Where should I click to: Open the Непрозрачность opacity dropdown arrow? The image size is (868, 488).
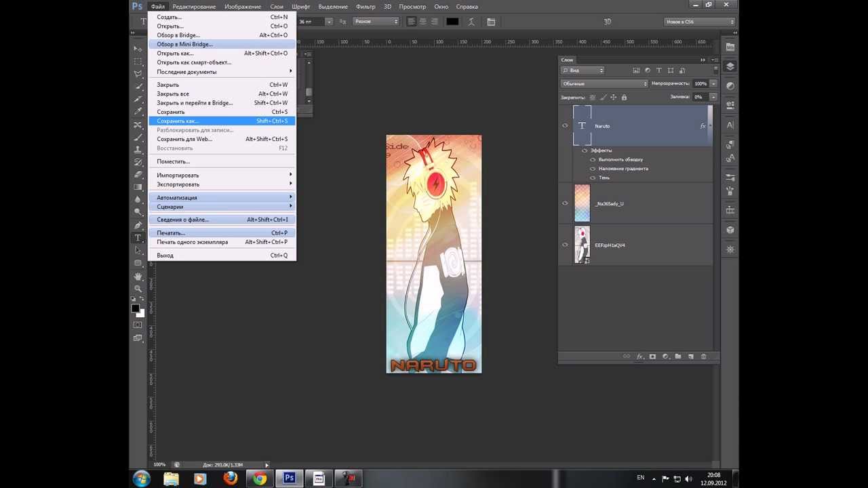coord(713,83)
